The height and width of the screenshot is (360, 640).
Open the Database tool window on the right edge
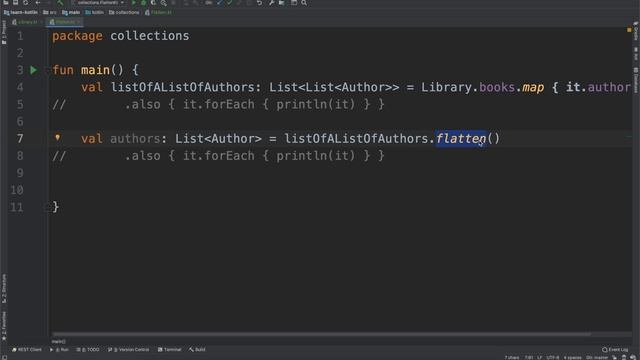636,80
